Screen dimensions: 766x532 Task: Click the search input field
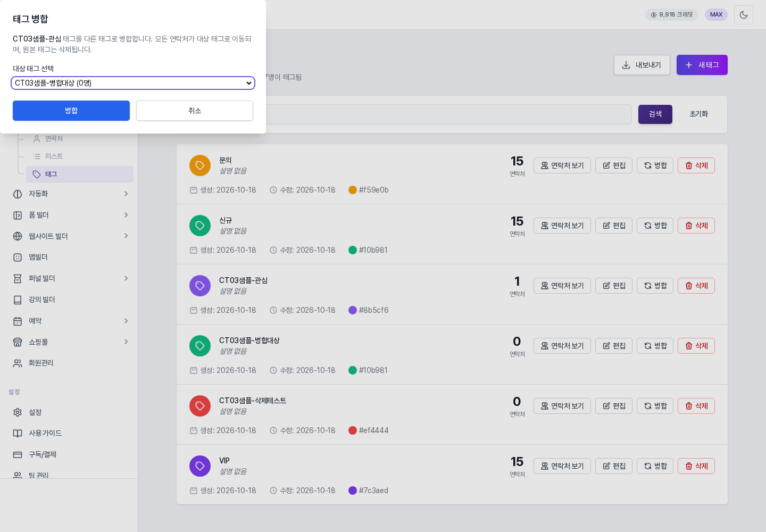point(448,114)
